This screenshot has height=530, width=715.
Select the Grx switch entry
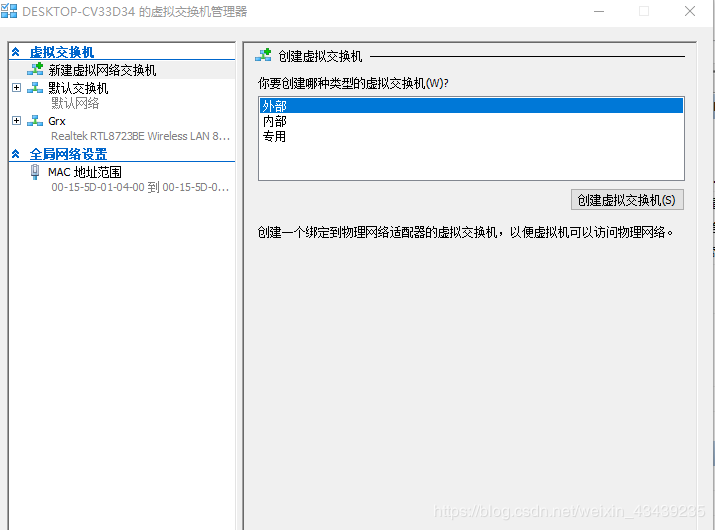tap(57, 121)
